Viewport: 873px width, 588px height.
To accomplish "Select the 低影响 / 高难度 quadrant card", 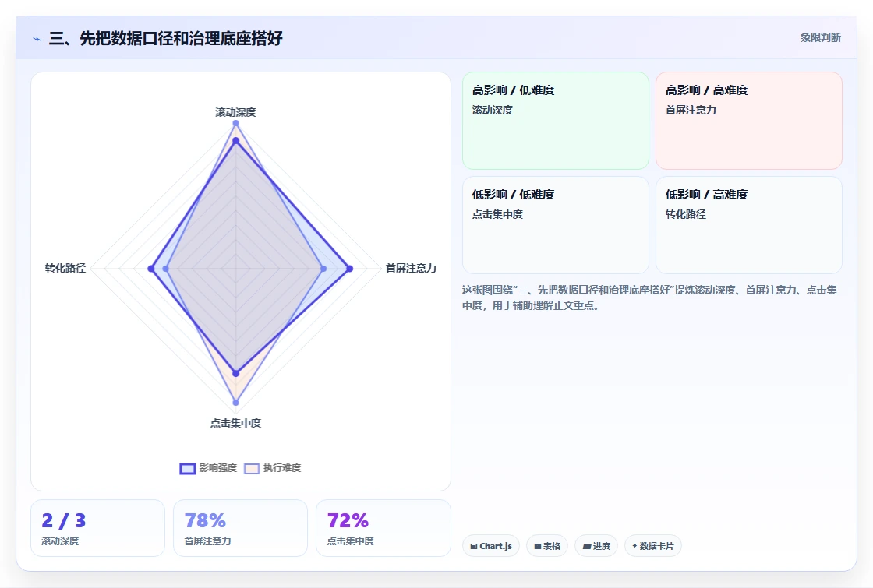I will pos(749,225).
